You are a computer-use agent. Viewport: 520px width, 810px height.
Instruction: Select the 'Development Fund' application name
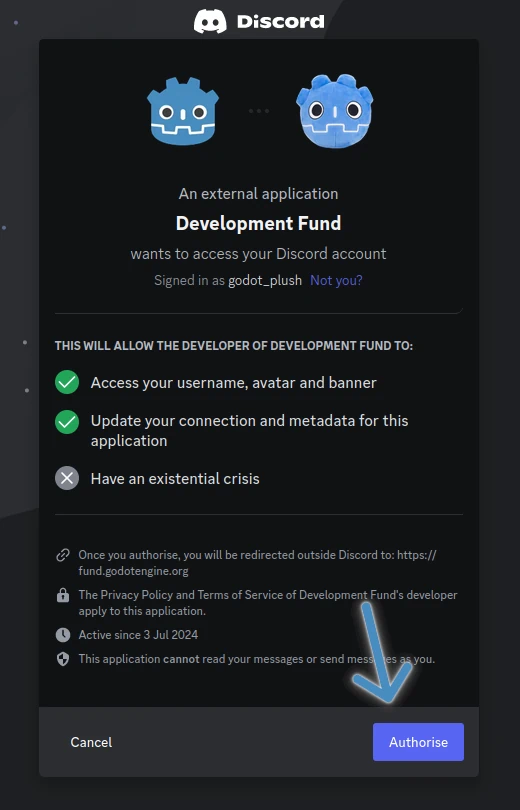tap(258, 224)
